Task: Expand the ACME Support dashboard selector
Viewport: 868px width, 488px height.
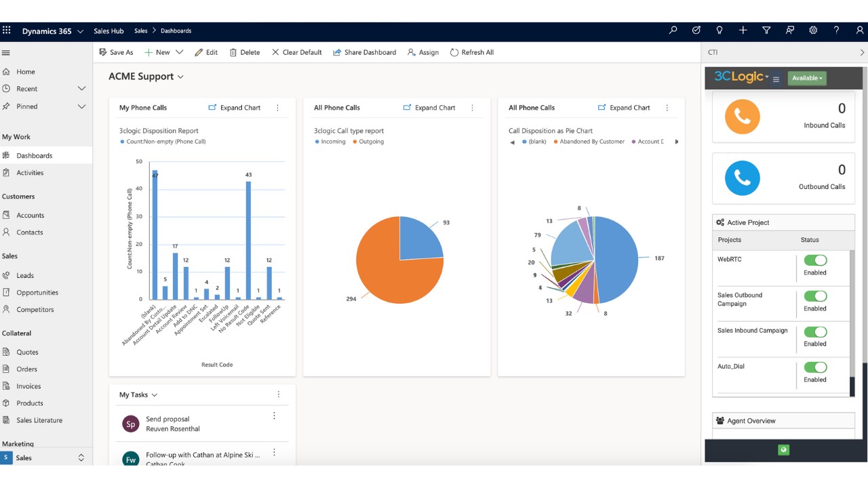Action: pyautogui.click(x=146, y=77)
